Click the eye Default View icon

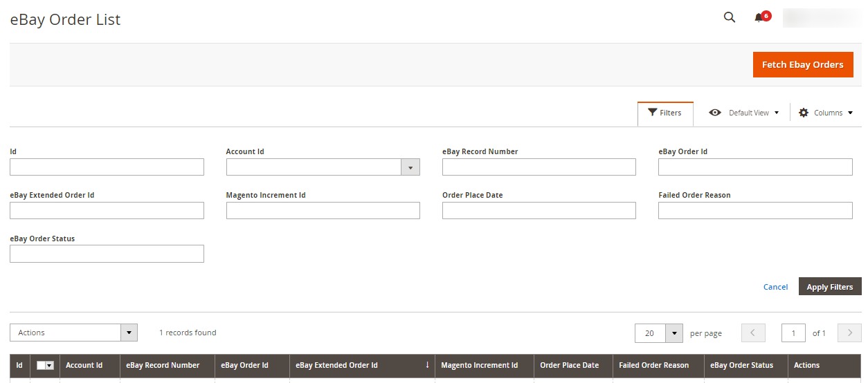[715, 113]
